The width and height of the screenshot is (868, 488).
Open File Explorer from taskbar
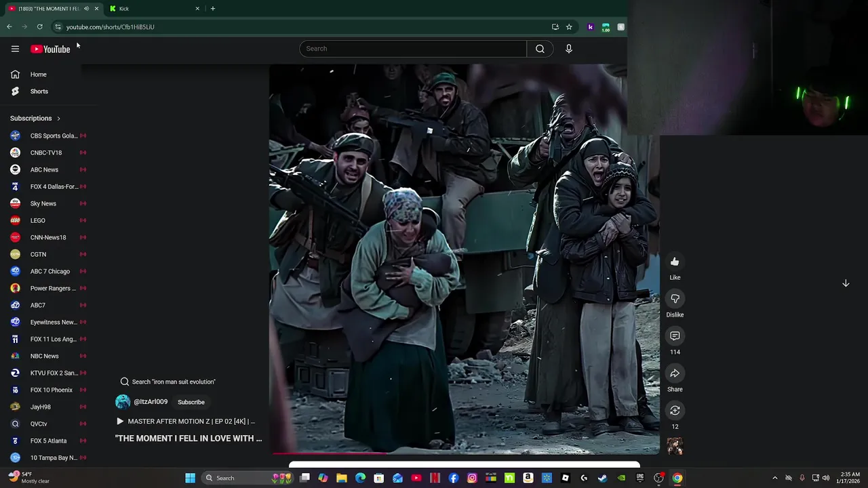(x=342, y=478)
